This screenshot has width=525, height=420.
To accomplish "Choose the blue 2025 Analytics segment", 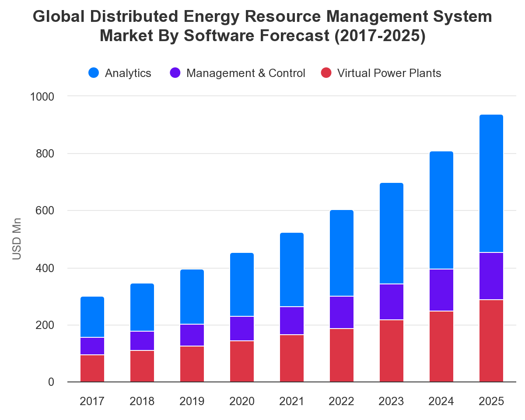I will pyautogui.click(x=491, y=184).
